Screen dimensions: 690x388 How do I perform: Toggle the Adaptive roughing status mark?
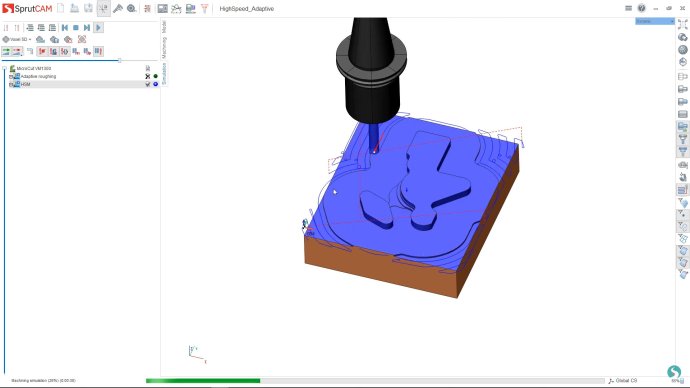tap(148, 77)
